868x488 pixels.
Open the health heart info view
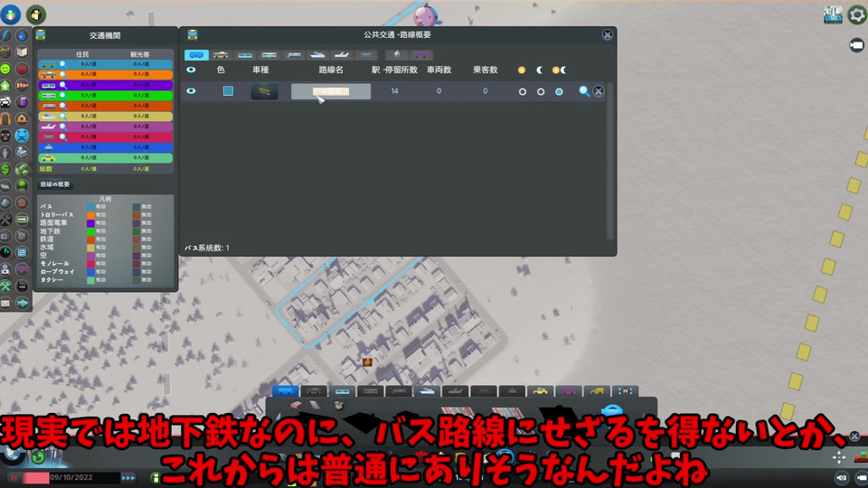click(22, 70)
